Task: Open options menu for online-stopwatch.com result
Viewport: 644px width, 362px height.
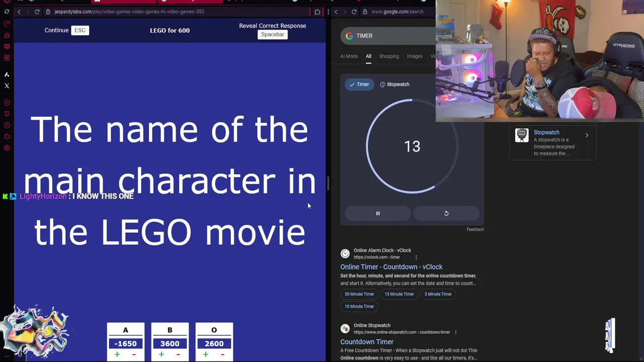Action: pyautogui.click(x=456, y=332)
